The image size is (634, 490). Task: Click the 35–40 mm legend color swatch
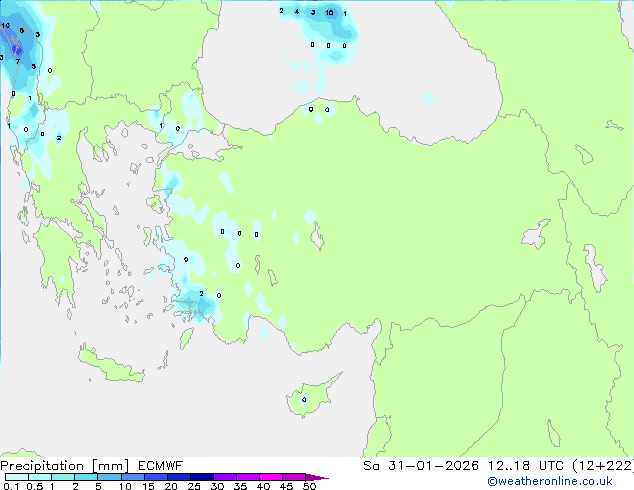(247, 477)
